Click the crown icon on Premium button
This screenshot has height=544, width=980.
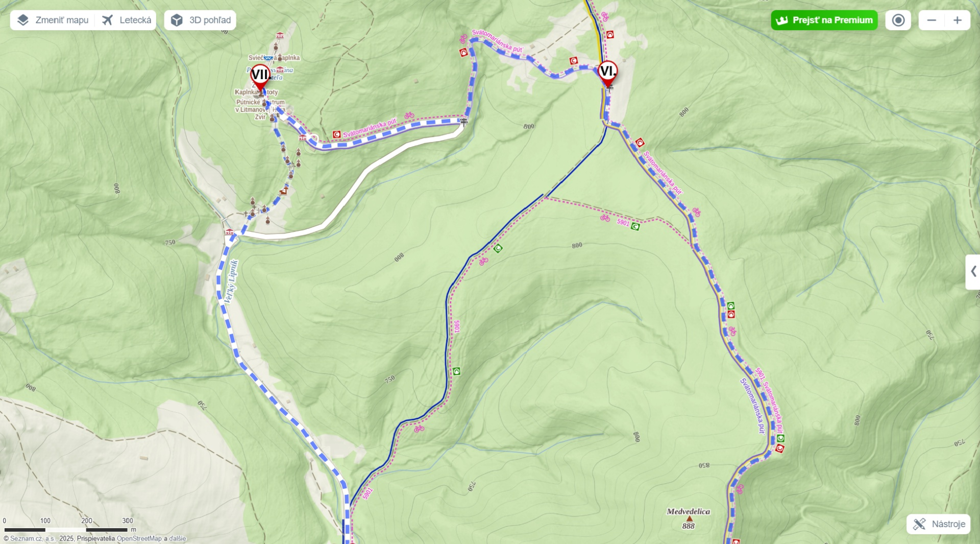pos(782,20)
